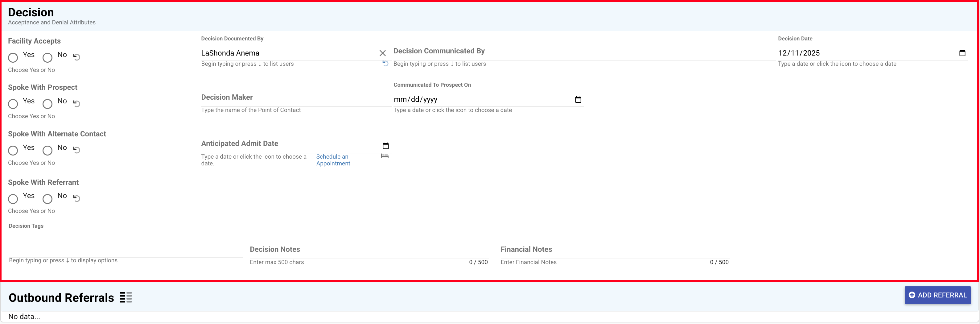
Task: Open the Decision Communicated By user list
Action: coord(582,53)
